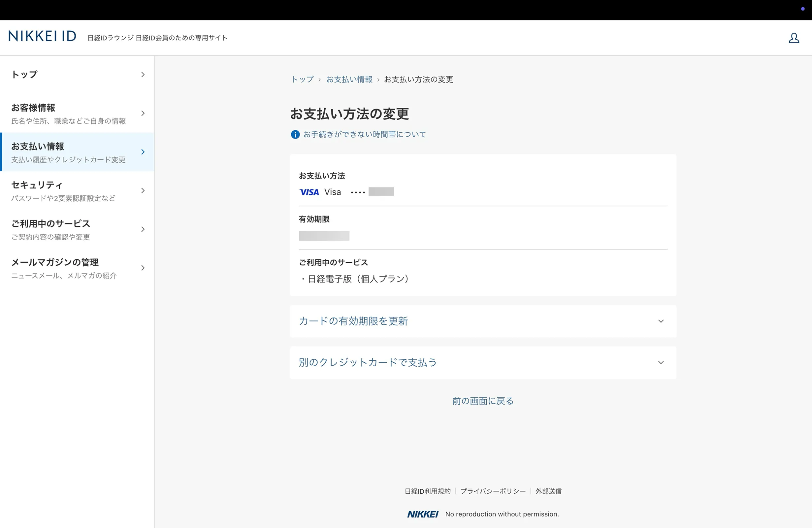Open メールマガジンの管理 sidebar menu item

[x=77, y=268]
